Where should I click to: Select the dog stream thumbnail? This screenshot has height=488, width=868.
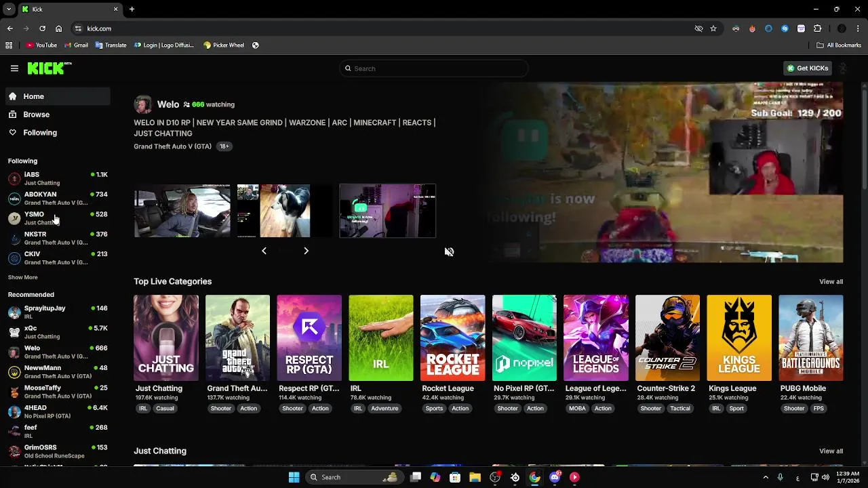[285, 211]
